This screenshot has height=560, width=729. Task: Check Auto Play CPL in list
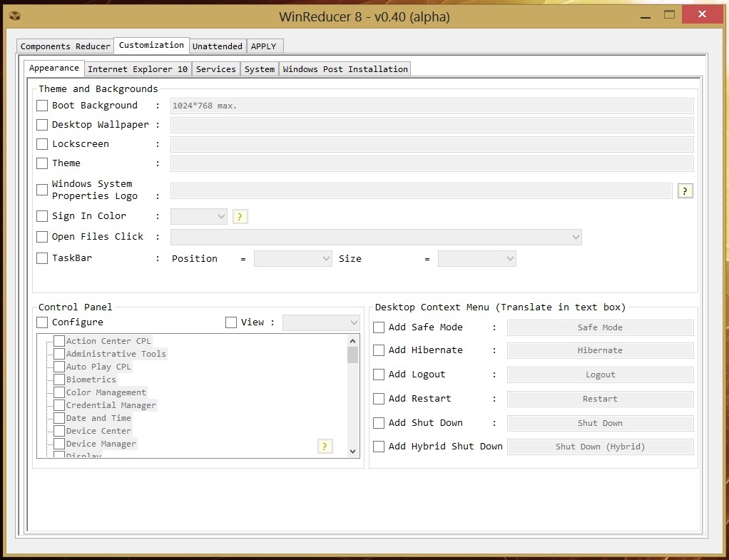coord(59,367)
